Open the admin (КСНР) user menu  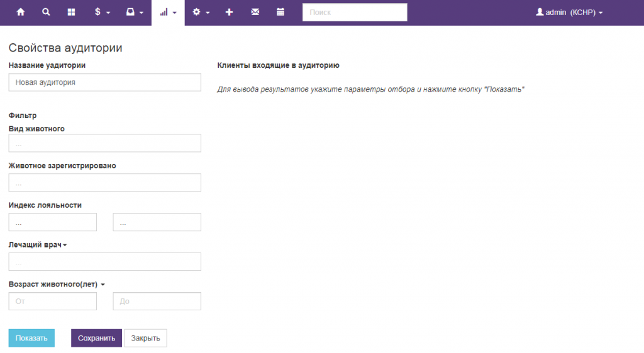coord(569,13)
